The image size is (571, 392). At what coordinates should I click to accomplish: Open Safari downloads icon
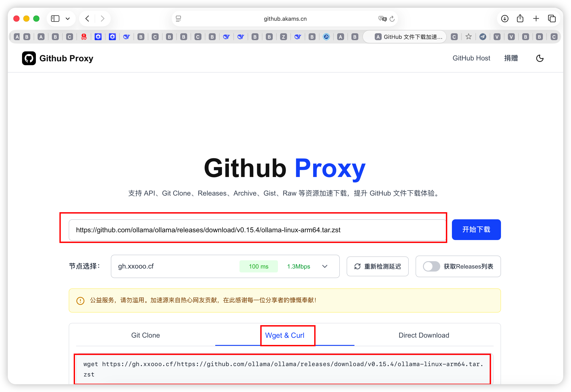(x=505, y=19)
